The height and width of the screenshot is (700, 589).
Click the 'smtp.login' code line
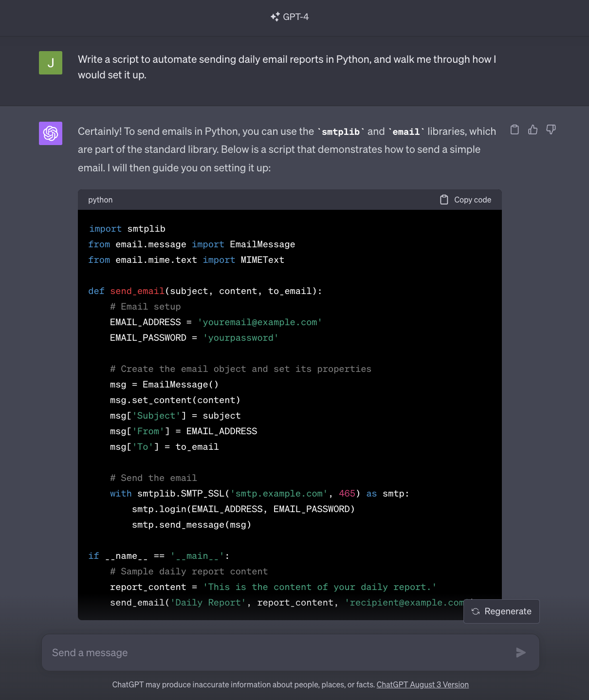click(x=243, y=509)
